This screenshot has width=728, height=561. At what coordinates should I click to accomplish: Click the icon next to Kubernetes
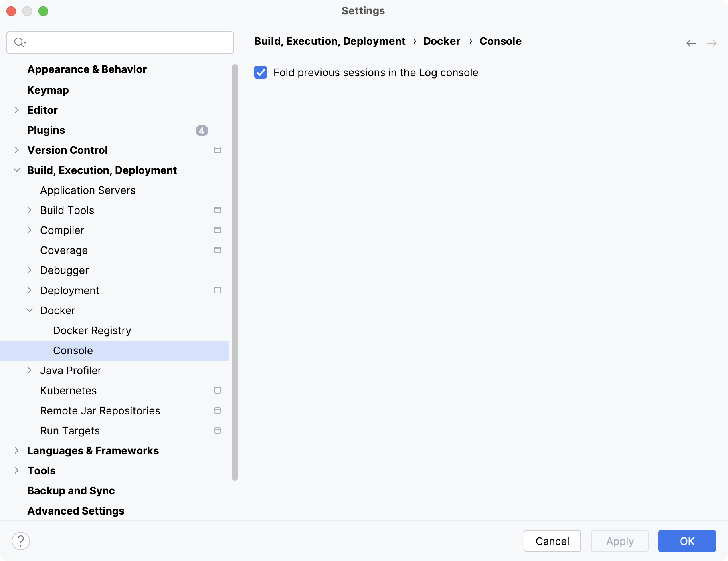218,390
